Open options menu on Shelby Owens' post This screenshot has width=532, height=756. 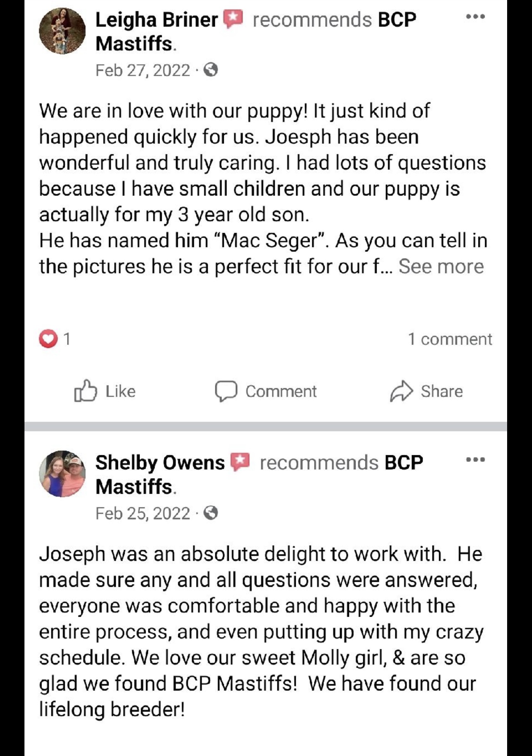point(476,459)
